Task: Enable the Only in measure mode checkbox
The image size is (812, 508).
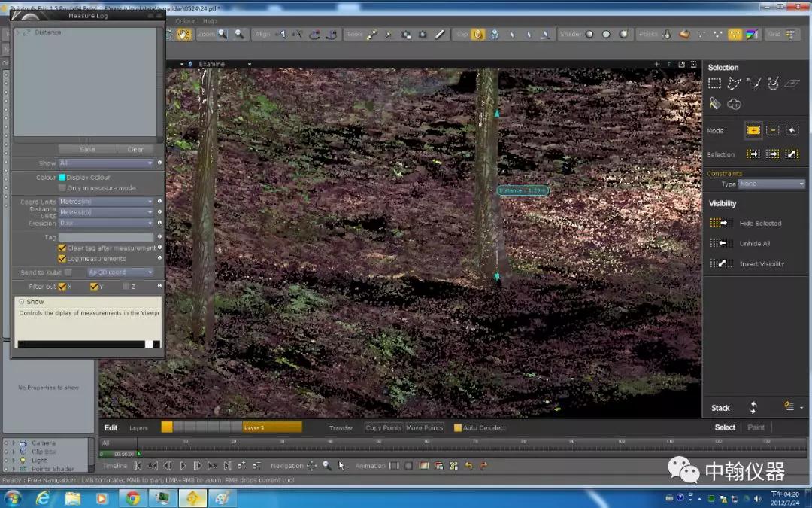Action: coord(62,188)
